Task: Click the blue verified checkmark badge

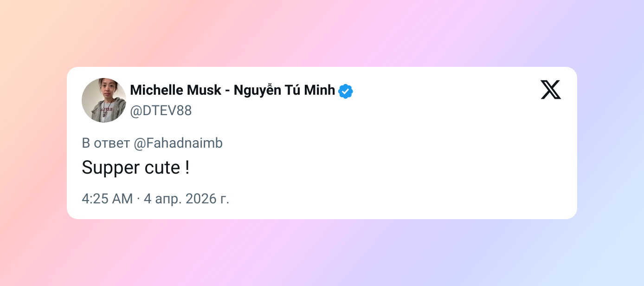Action: tap(346, 91)
